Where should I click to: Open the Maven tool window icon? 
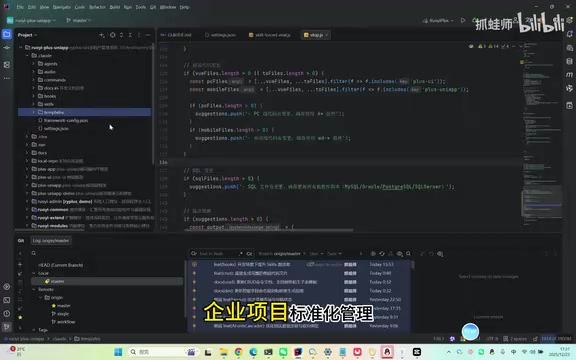569,75
